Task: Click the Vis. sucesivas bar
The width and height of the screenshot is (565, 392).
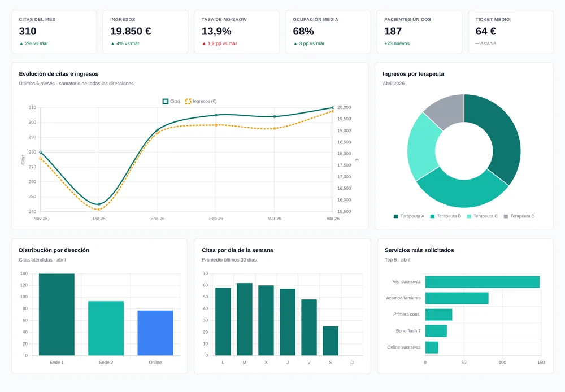Action: (x=482, y=282)
